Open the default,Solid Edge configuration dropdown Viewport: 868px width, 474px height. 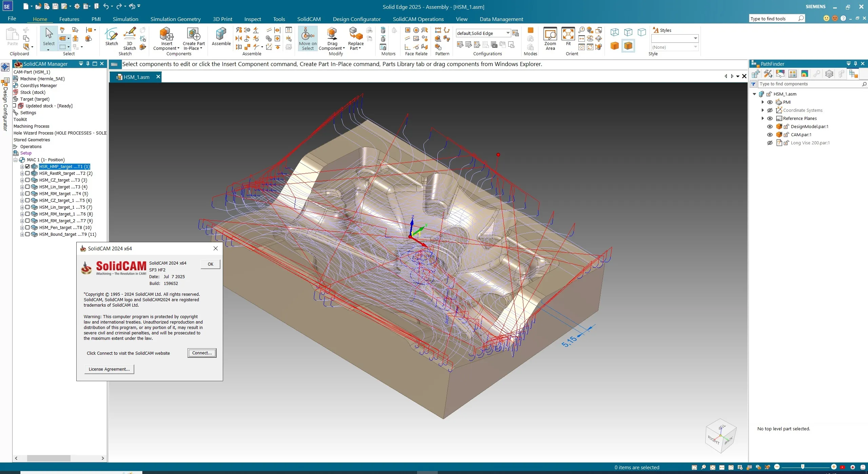(508, 33)
